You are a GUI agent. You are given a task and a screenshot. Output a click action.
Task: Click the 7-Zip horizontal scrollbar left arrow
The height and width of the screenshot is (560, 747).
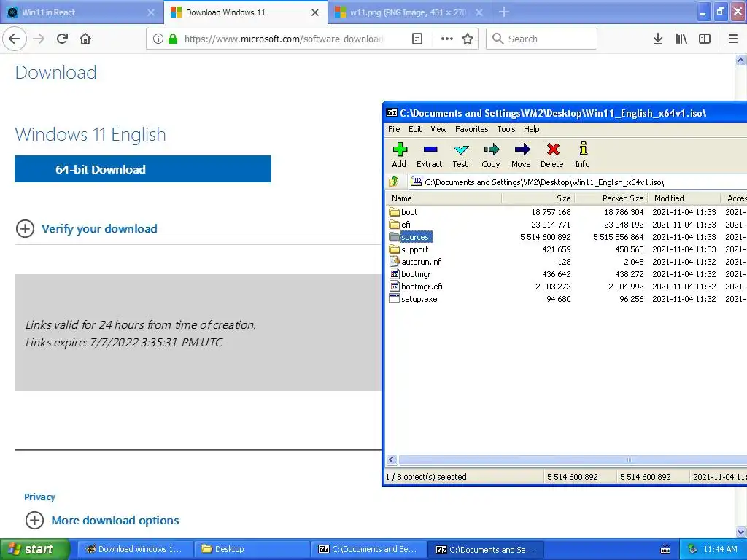[x=392, y=459]
